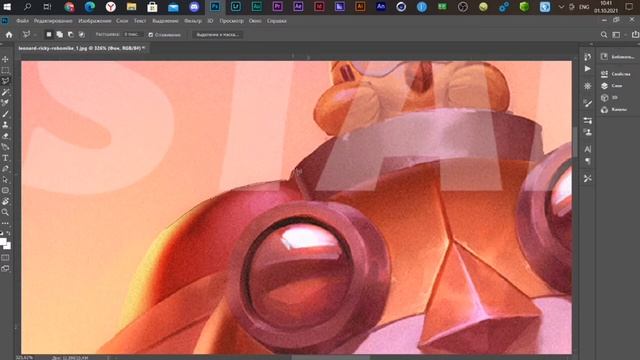Open the foreground color swatch
The height and width of the screenshot is (360, 640).
(x=3, y=241)
